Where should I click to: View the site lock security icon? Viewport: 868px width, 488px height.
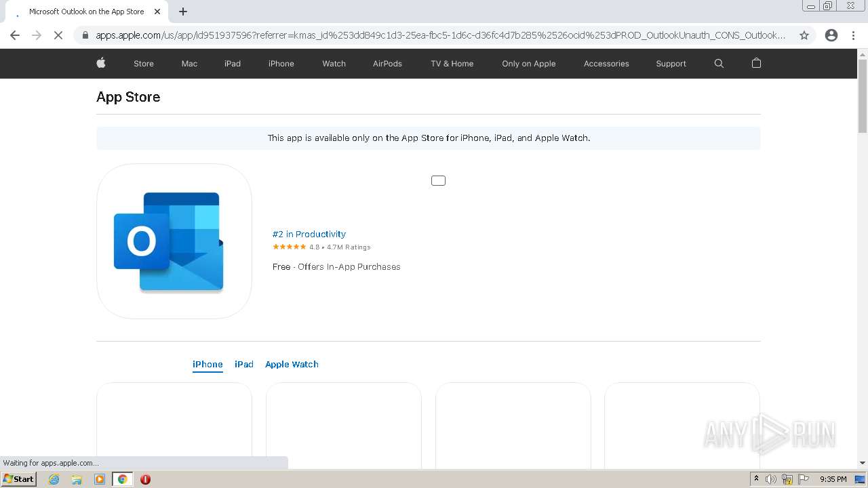pyautogui.click(x=85, y=35)
